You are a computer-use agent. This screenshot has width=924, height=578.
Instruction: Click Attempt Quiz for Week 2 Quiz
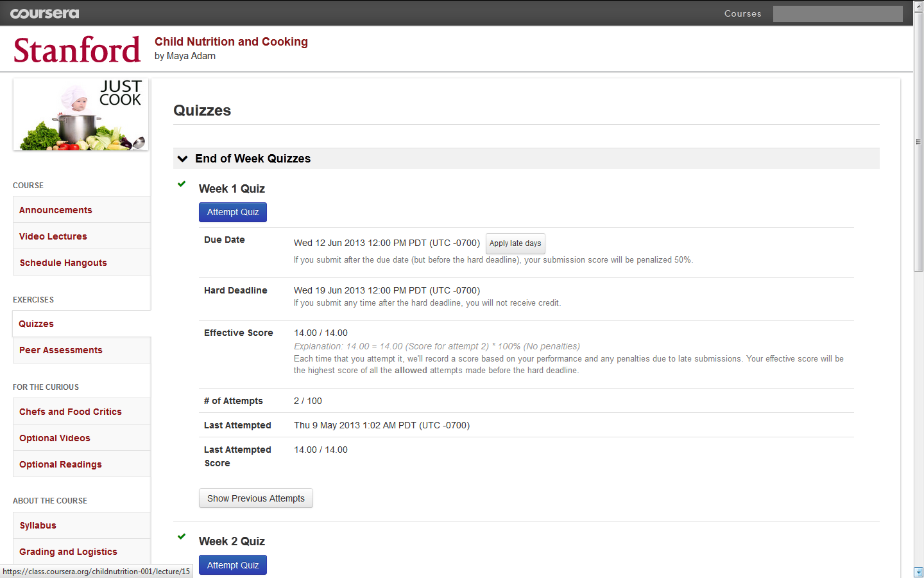(233, 565)
